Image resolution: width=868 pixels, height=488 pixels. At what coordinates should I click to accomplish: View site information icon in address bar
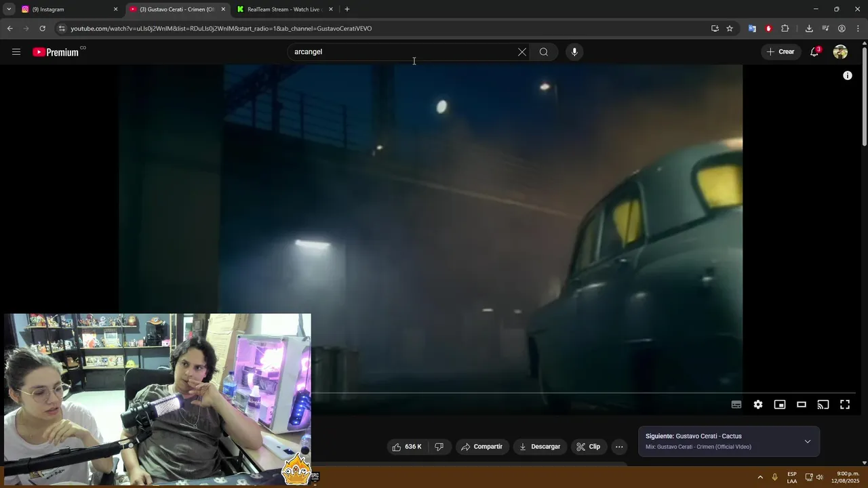pyautogui.click(x=62, y=28)
